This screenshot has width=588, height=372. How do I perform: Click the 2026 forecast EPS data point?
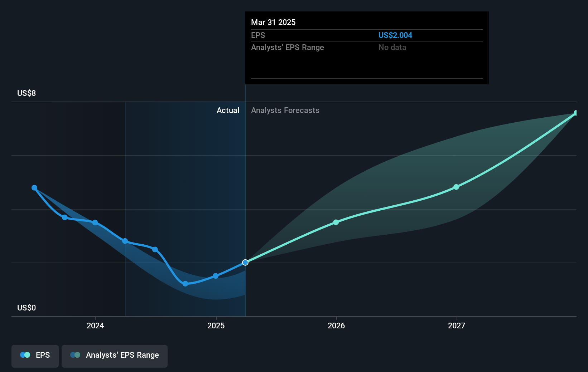(336, 222)
